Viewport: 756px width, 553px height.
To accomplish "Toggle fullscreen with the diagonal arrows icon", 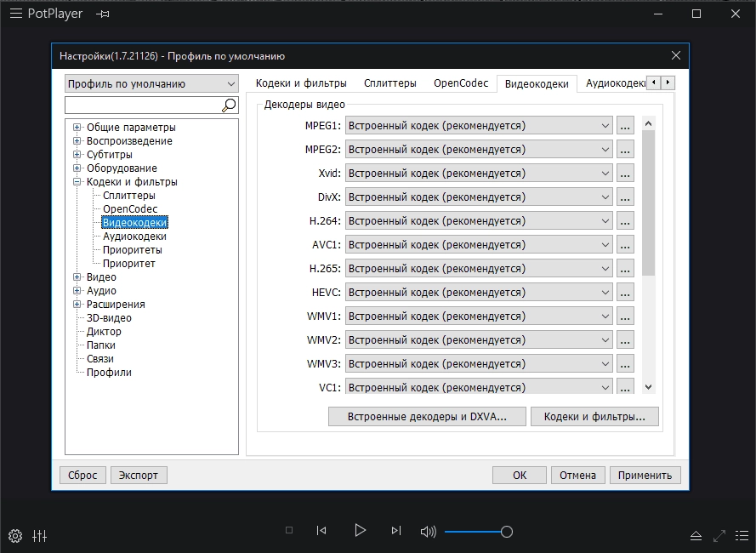I will point(719,536).
